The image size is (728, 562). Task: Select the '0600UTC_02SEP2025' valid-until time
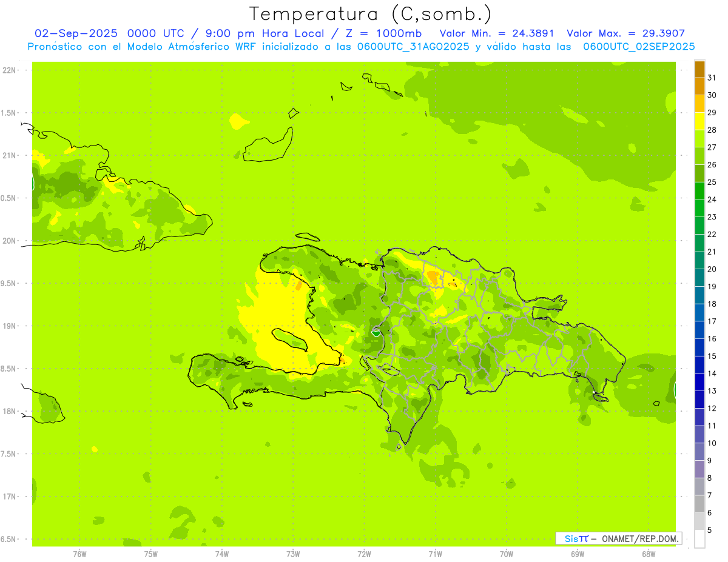(x=639, y=47)
